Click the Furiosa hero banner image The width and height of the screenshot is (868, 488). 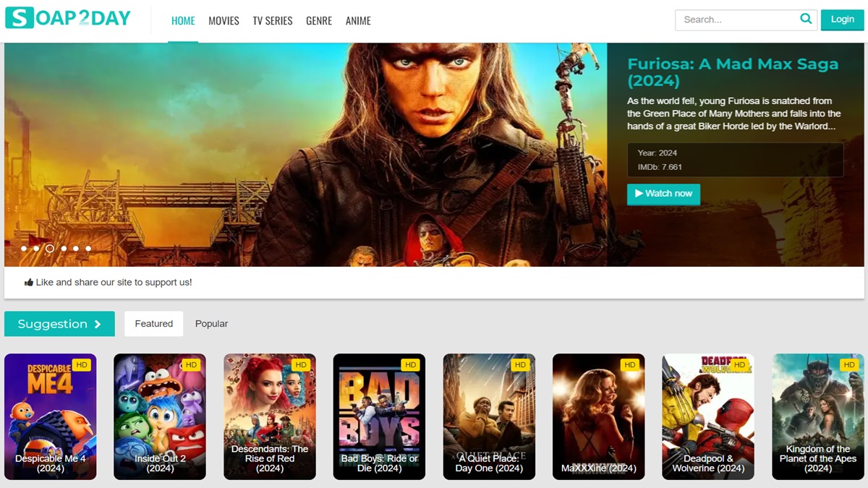305,155
